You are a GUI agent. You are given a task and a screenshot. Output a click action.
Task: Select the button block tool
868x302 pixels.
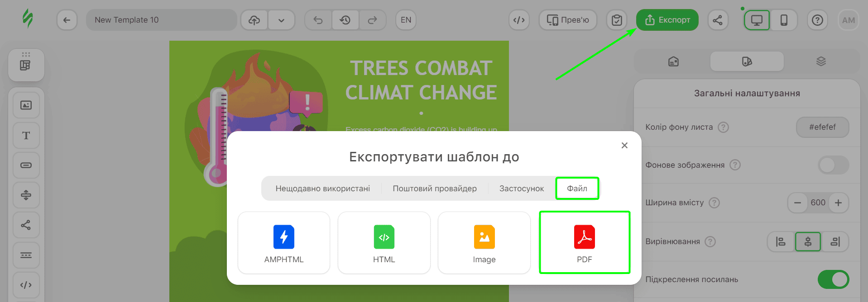point(26,165)
